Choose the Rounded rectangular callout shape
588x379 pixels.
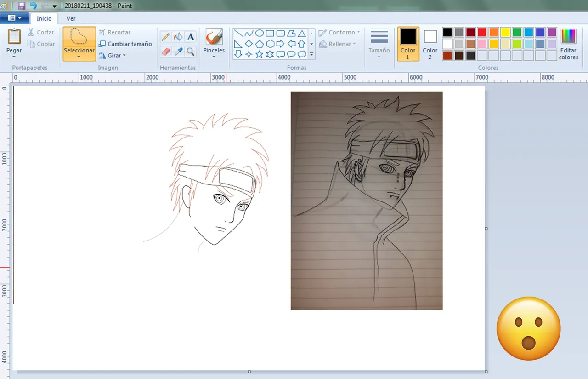point(280,54)
